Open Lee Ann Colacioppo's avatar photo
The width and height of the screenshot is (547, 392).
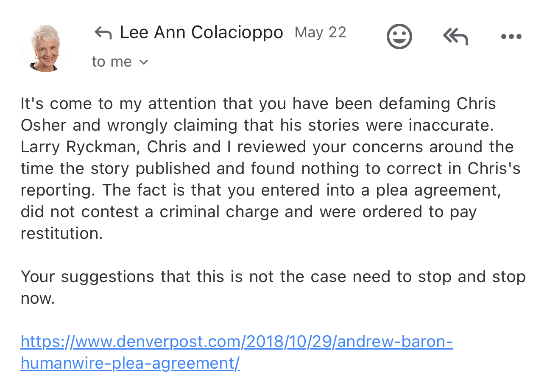click(45, 48)
